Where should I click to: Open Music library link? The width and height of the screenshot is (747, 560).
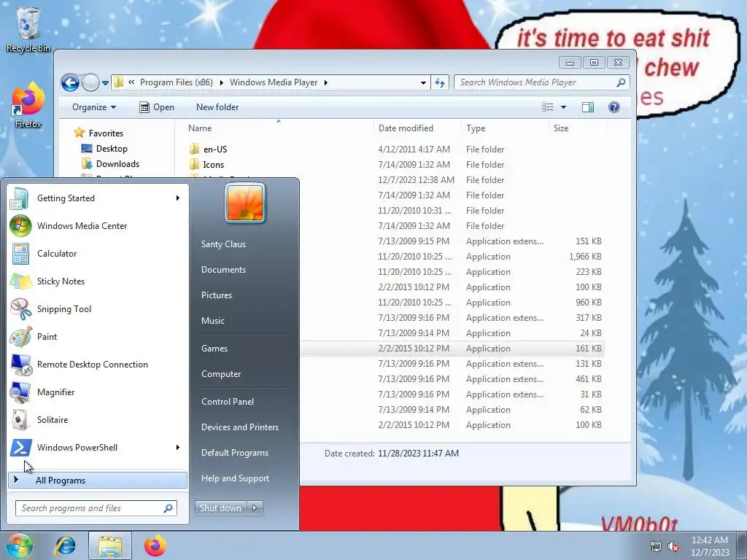[x=212, y=321]
